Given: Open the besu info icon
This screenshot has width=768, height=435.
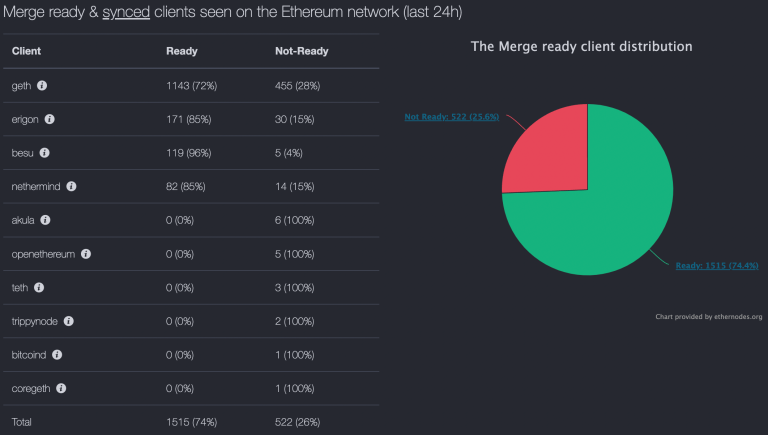Looking at the screenshot, I should click(x=44, y=153).
